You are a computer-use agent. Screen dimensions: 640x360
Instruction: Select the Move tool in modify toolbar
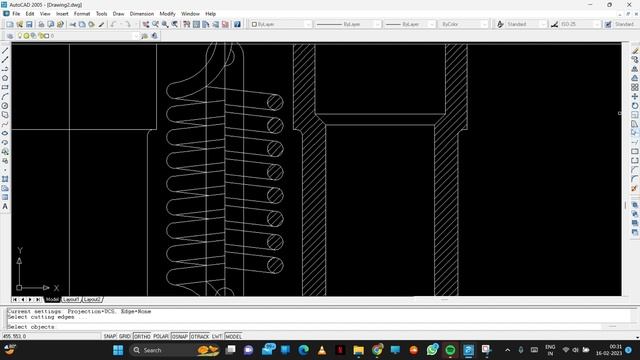(635, 97)
